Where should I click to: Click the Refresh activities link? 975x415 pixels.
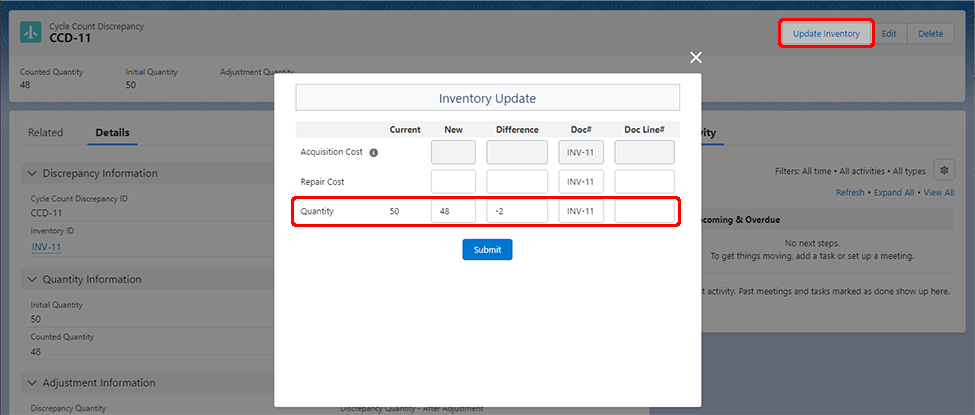[850, 193]
